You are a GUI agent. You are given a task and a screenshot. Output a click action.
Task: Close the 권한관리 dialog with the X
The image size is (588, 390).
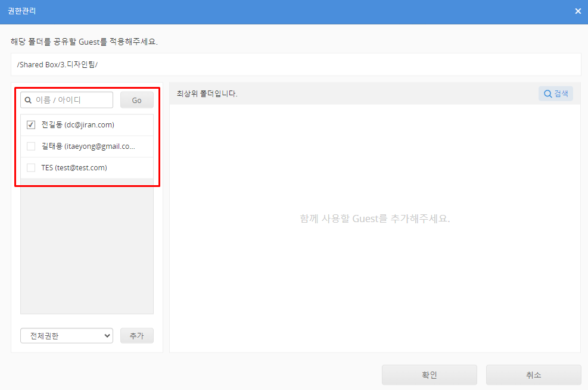577,11
